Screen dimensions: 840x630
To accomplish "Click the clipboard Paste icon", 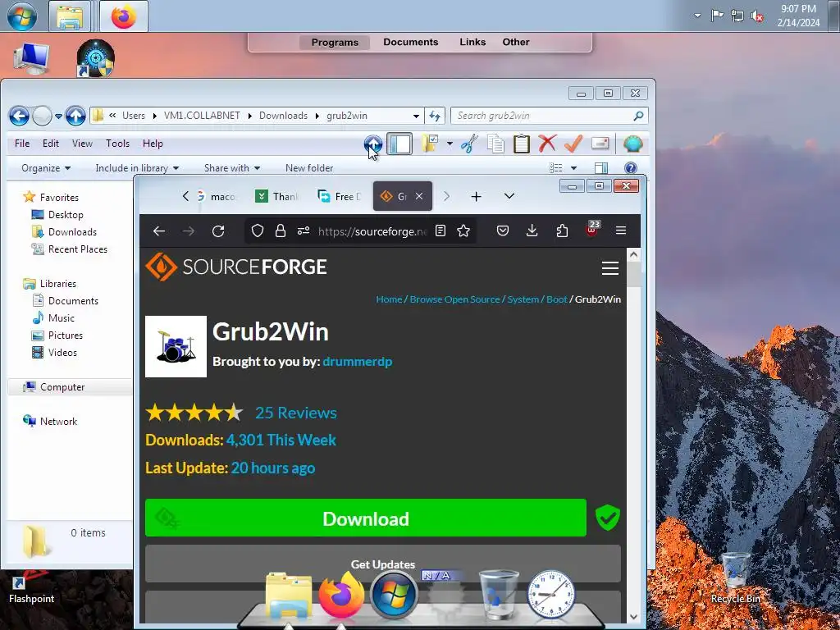I will pos(521,144).
